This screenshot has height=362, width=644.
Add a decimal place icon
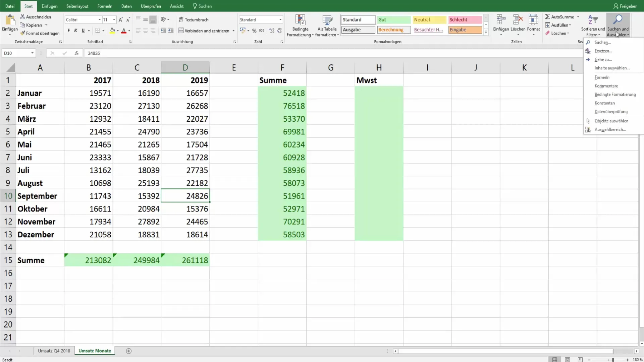coord(272,31)
